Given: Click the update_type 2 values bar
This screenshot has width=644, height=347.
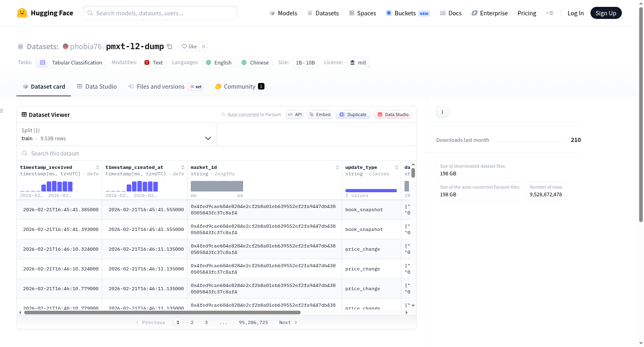Looking at the screenshot, I should (x=371, y=191).
